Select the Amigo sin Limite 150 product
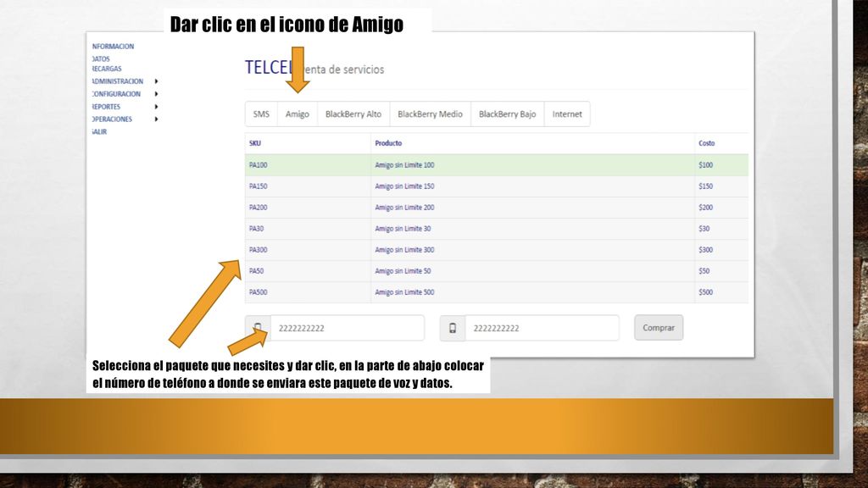This screenshot has width=868, height=488. coord(532,186)
